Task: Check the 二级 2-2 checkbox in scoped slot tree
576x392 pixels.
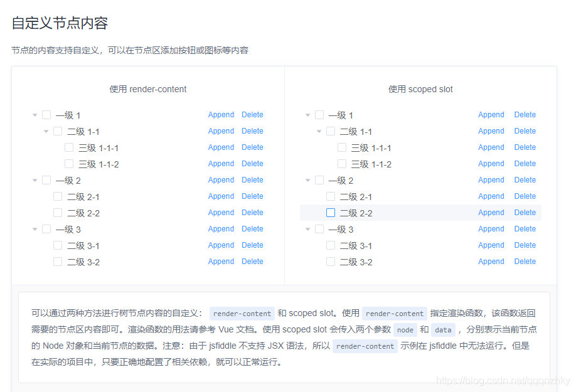Action: click(331, 213)
